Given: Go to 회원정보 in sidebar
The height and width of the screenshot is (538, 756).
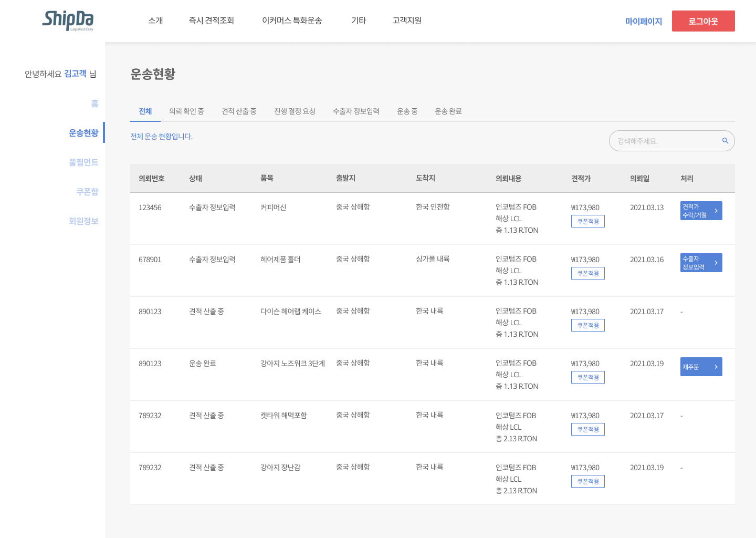Looking at the screenshot, I should pos(83,221).
